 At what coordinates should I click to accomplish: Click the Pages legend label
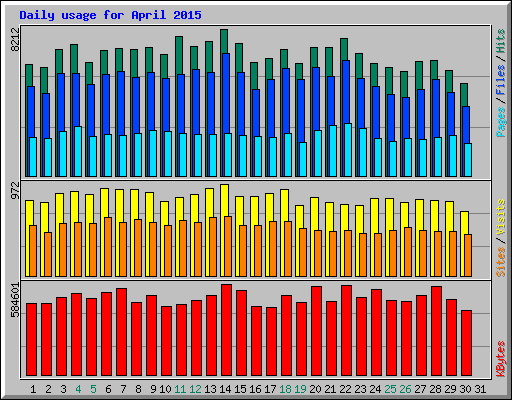[500, 122]
